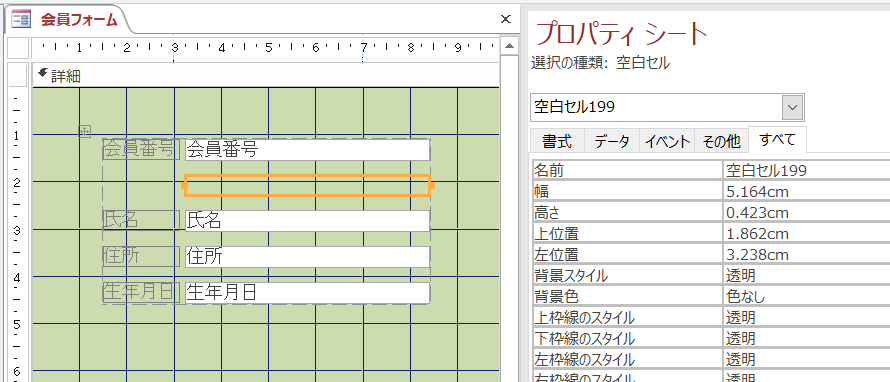Close the 会員フォーム tab with X
The image size is (890, 382).
(x=506, y=19)
